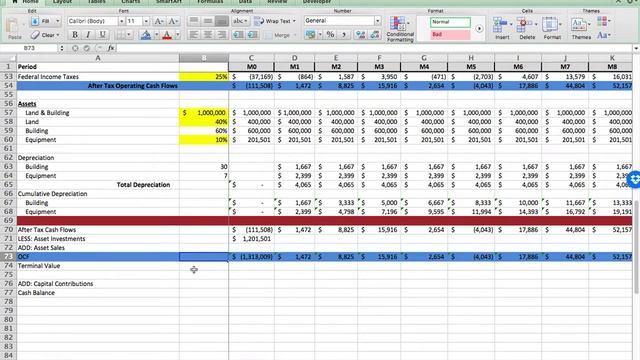
Task: Align cell content to top
Action: point(194,21)
